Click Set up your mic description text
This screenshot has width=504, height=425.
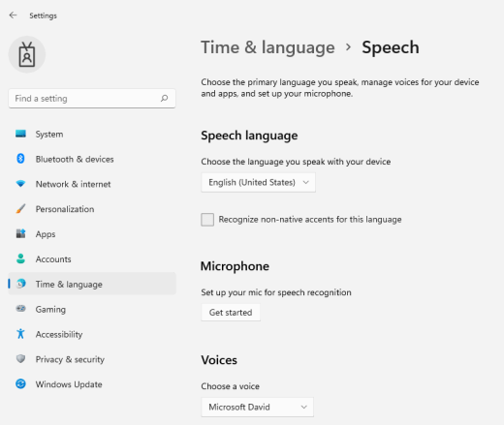click(276, 292)
